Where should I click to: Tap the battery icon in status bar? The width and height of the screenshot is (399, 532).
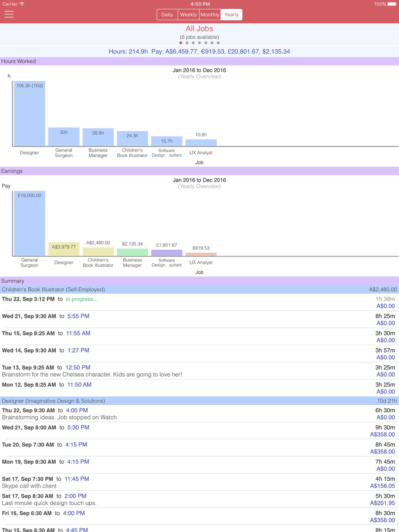coord(392,4)
